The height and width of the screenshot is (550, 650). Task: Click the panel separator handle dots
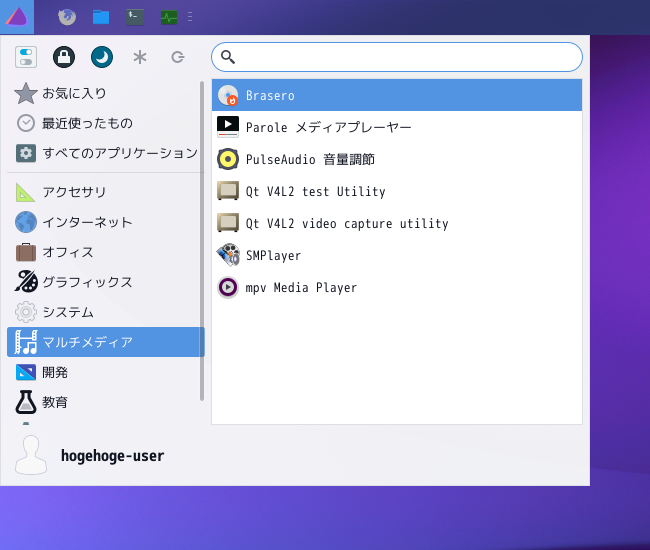(x=190, y=17)
